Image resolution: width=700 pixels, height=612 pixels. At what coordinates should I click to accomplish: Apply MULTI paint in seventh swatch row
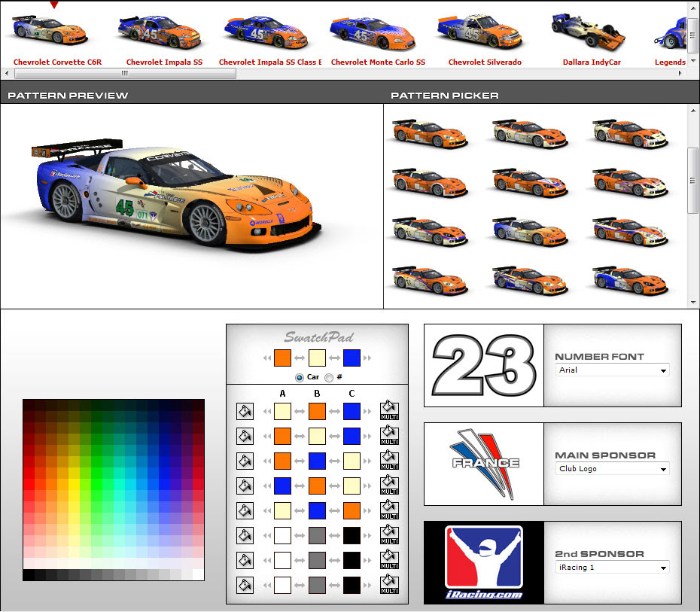point(389,560)
